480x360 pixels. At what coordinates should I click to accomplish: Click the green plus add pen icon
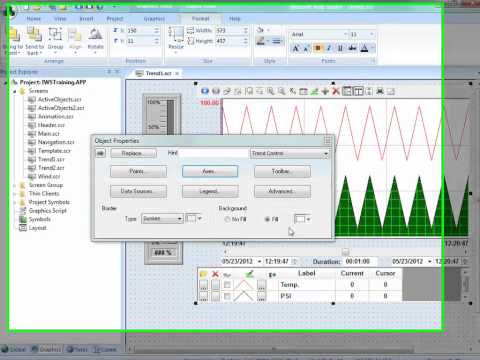tap(325, 91)
